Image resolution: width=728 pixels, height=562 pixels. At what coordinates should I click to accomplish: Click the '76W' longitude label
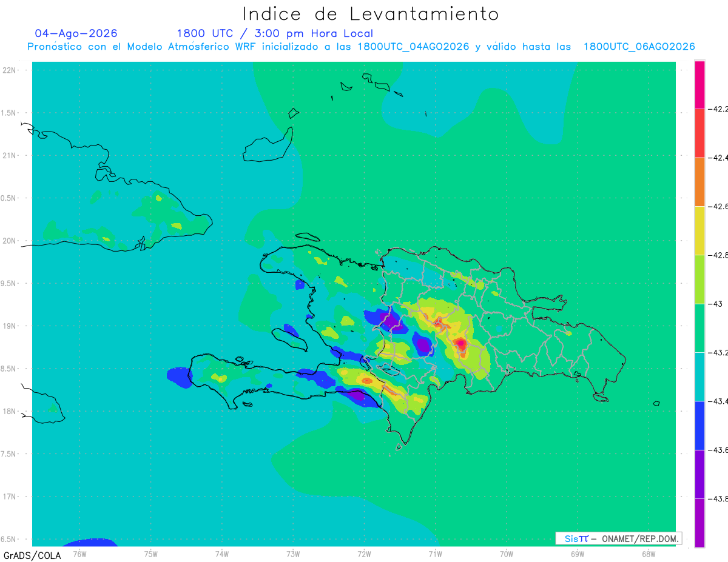coord(79,554)
